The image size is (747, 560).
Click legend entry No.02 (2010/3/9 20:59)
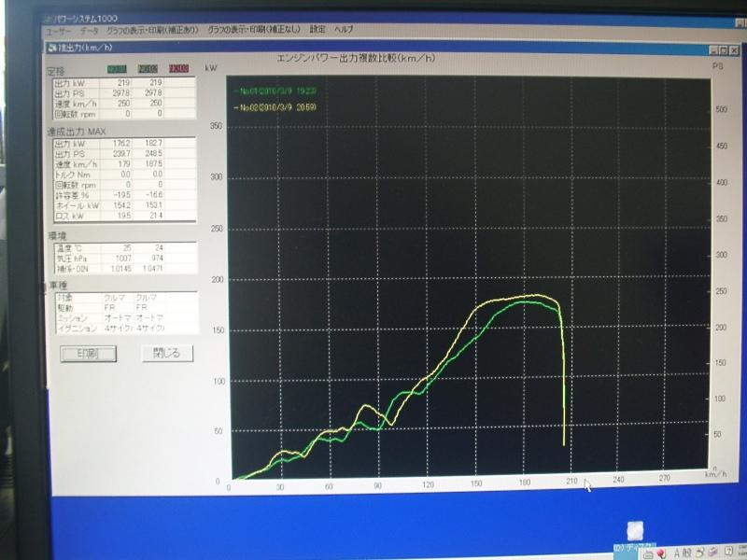pyautogui.click(x=275, y=107)
